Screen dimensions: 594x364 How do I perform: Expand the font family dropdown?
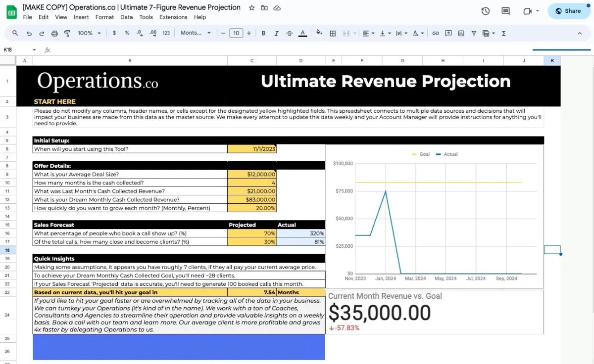click(196, 33)
